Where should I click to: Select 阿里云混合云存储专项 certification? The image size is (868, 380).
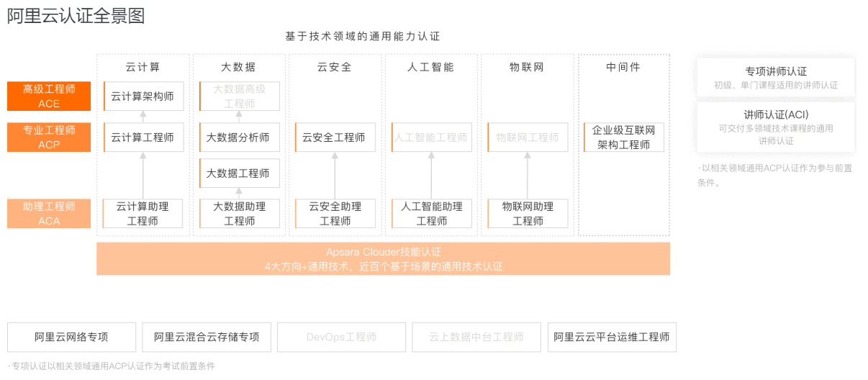click(x=207, y=337)
